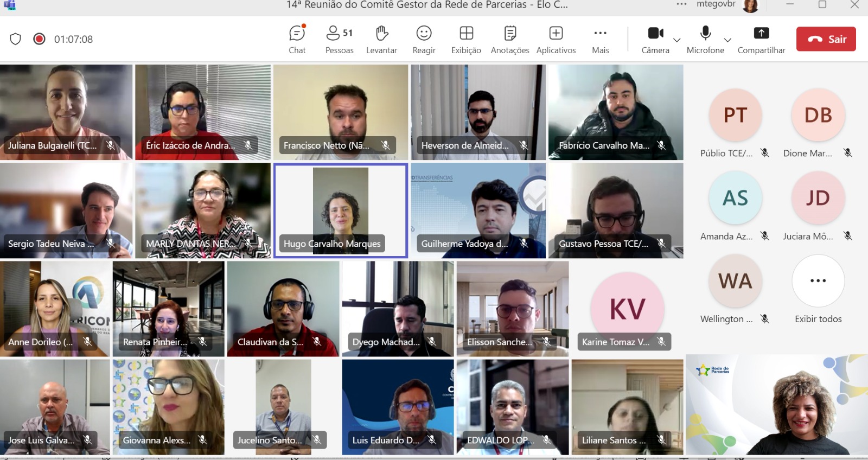Click muted mic icon on Francisco Netto tile
This screenshot has width=868, height=460.
(x=386, y=145)
